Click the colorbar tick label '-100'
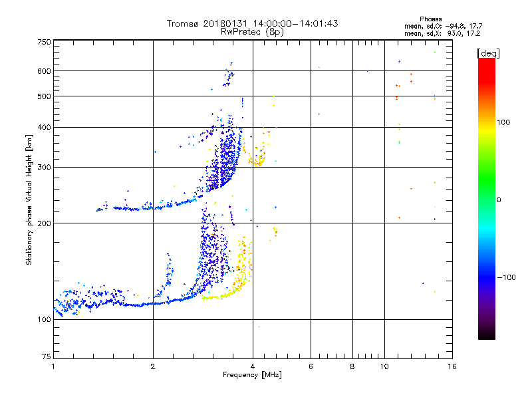Screen dimensions: 532x399 click(x=506, y=277)
